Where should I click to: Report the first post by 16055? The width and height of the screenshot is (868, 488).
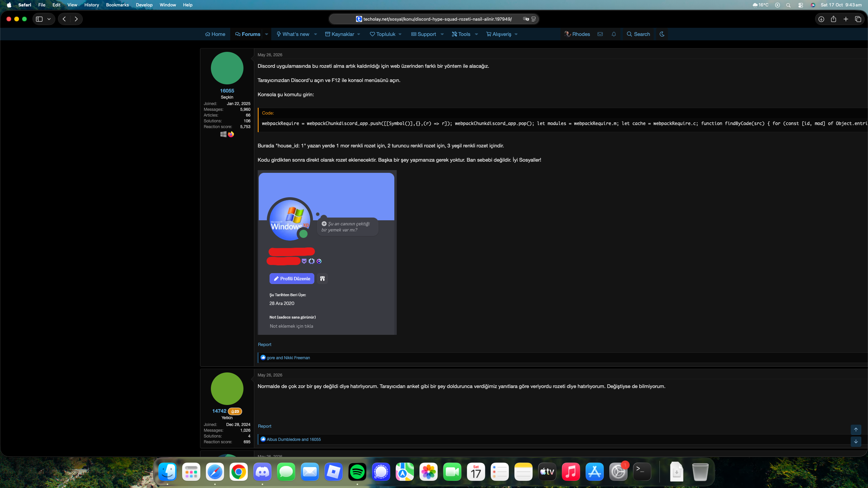264,344
